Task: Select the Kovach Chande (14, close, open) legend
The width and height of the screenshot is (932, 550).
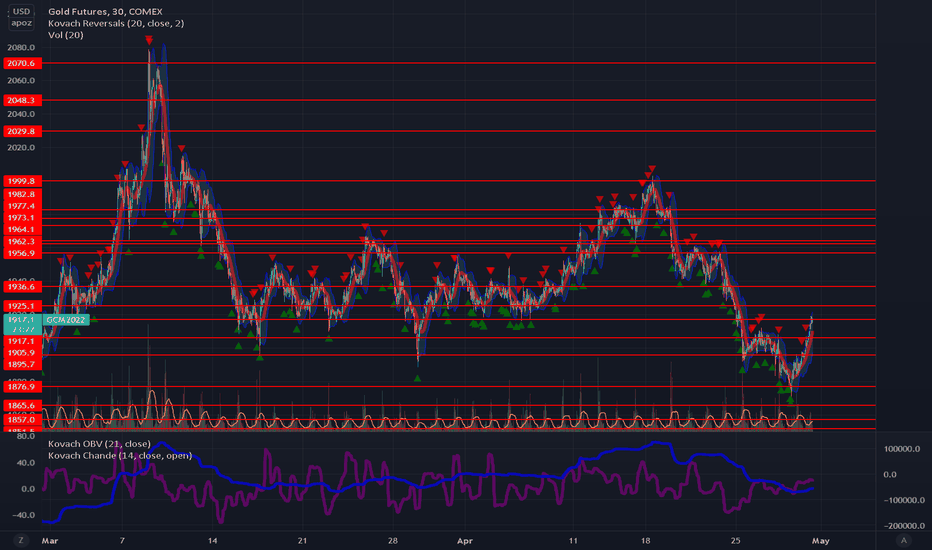Action: coord(120,455)
